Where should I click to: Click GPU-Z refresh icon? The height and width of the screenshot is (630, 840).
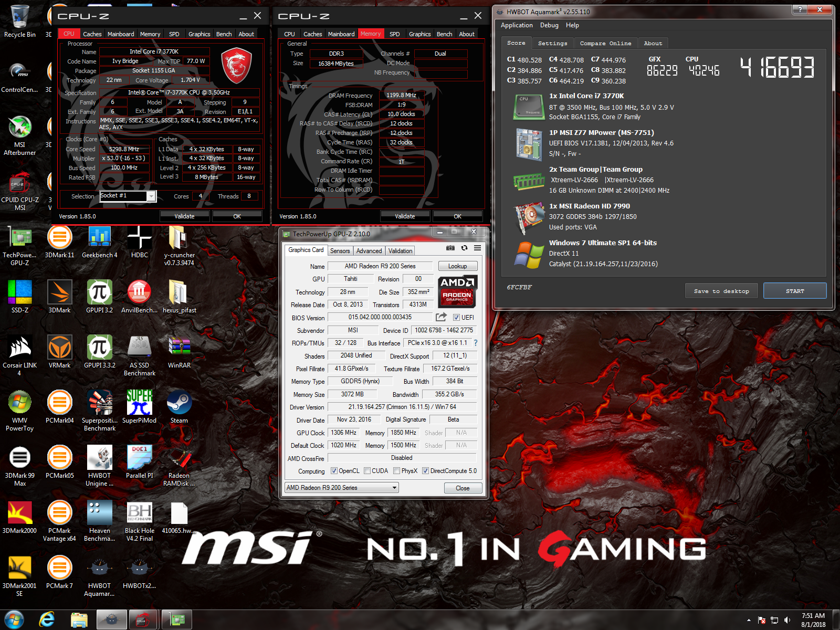click(x=464, y=248)
